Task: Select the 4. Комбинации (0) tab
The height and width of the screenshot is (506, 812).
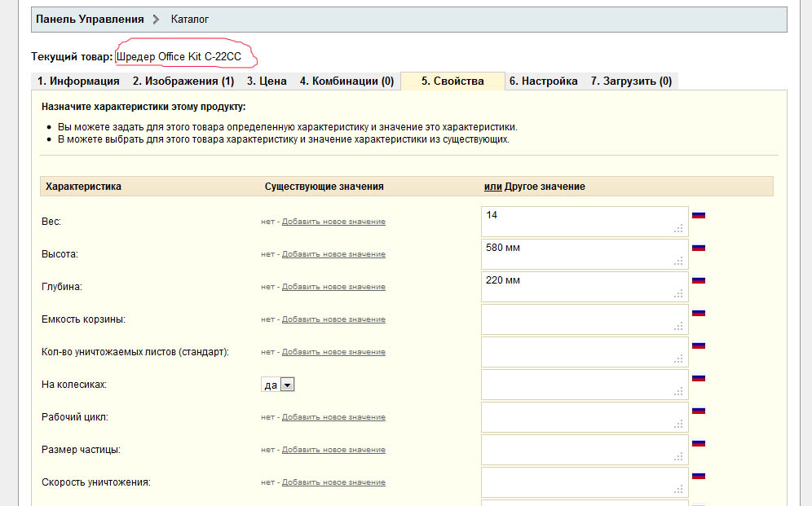Action: pos(346,81)
